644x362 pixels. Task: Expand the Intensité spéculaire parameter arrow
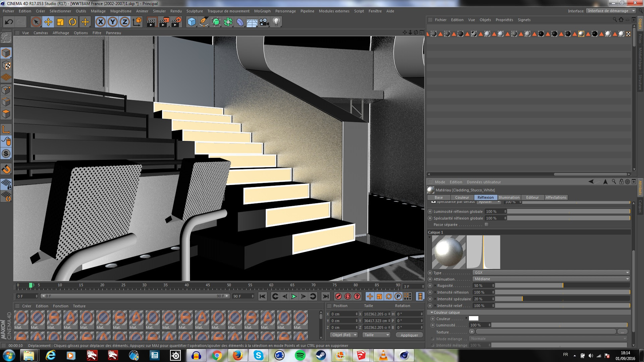pos(435,299)
